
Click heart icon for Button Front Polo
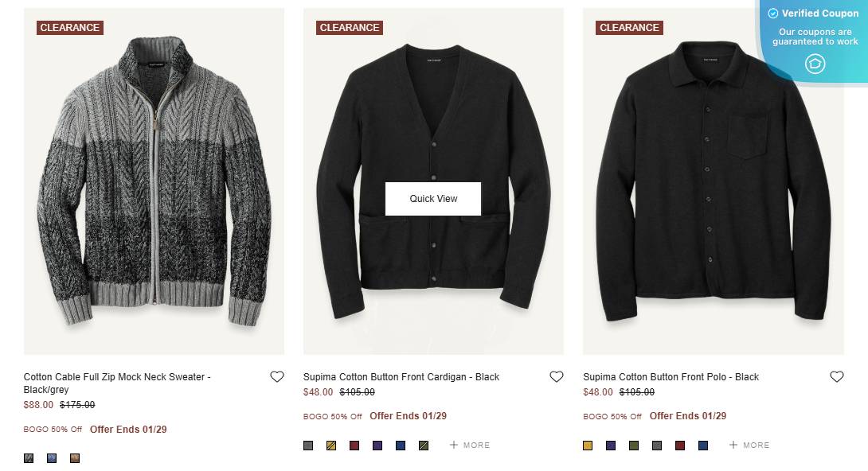point(836,377)
